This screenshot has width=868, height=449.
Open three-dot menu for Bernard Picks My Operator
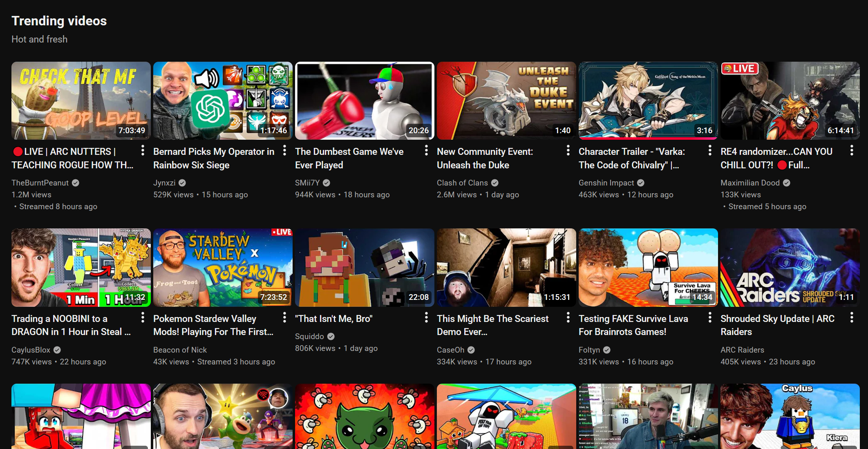tap(284, 151)
